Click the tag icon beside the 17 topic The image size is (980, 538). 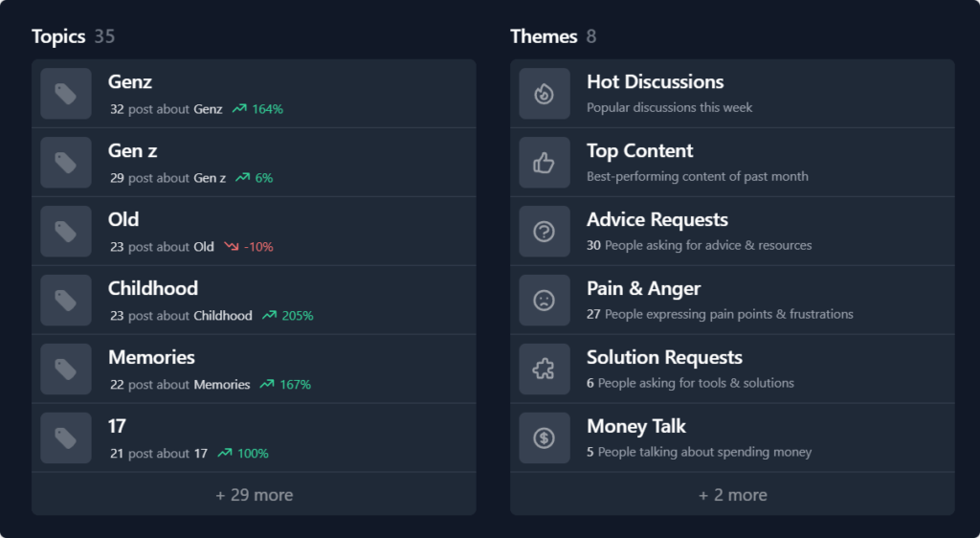click(x=66, y=438)
